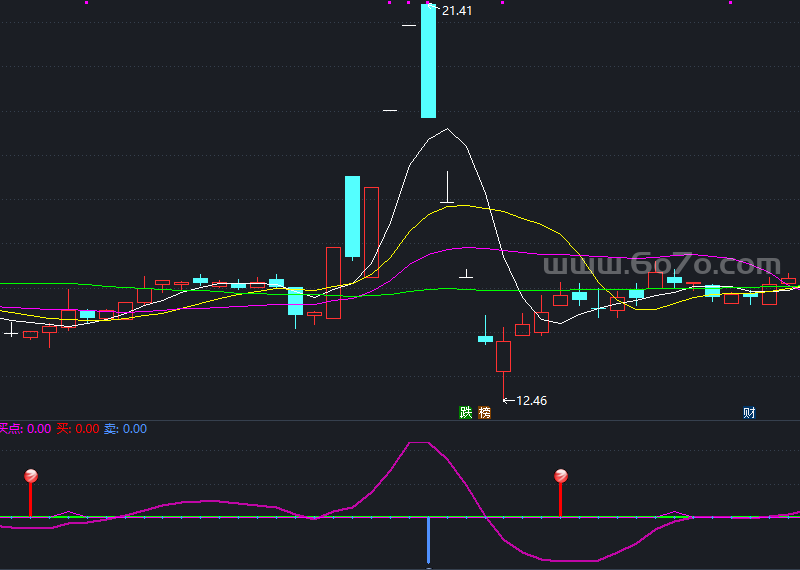Select the left red ball buy signal

pyautogui.click(x=31, y=476)
